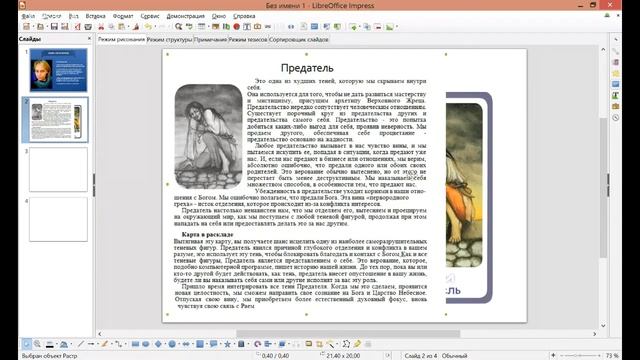This screenshot has width=640, height=360.
Task: Switch to Сортировщик слайдов tab
Action: coord(298,40)
